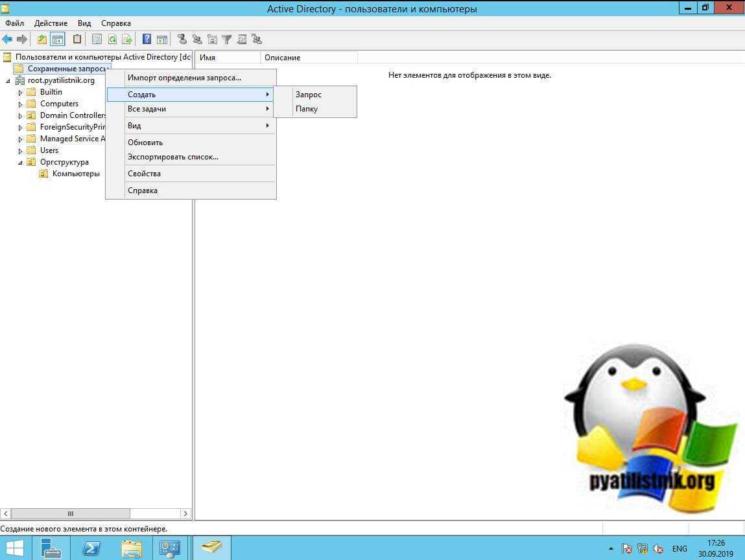Click the blue Back arrow in toolbar

coord(7,40)
